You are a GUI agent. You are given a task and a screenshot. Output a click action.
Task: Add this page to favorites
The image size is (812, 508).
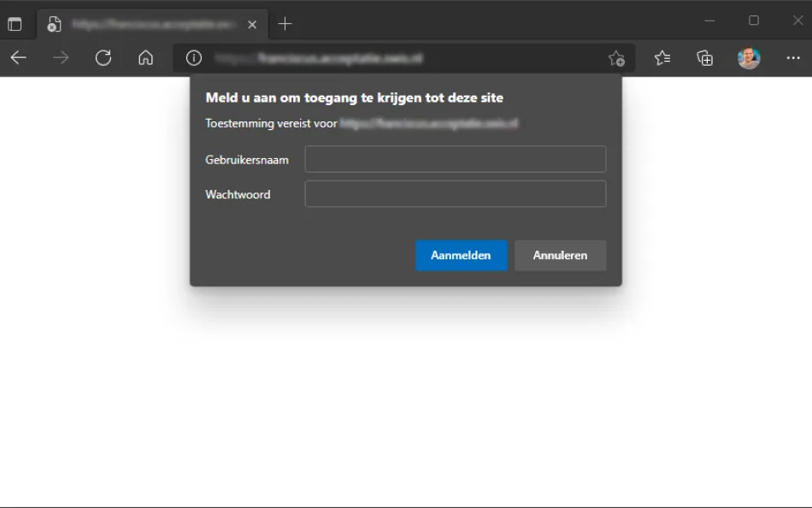click(617, 57)
